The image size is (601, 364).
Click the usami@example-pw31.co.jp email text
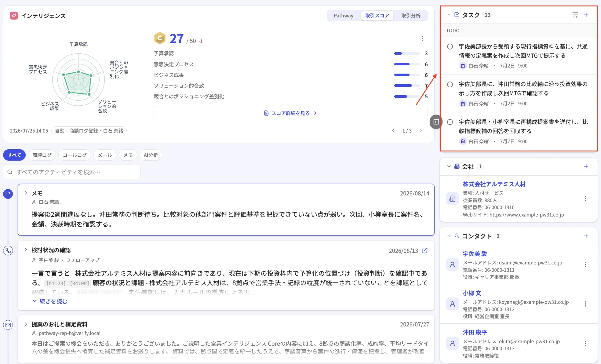[530, 263]
